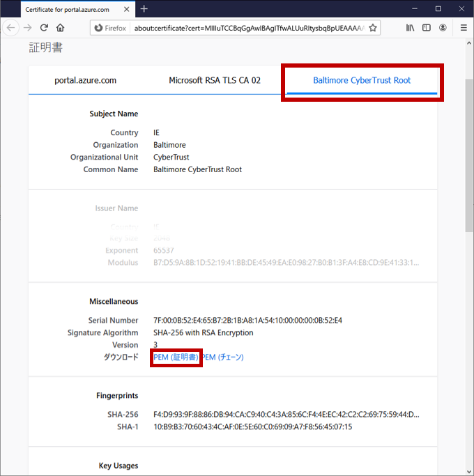
Task: Select the SHA-1 fingerprint value
Action: point(252,427)
